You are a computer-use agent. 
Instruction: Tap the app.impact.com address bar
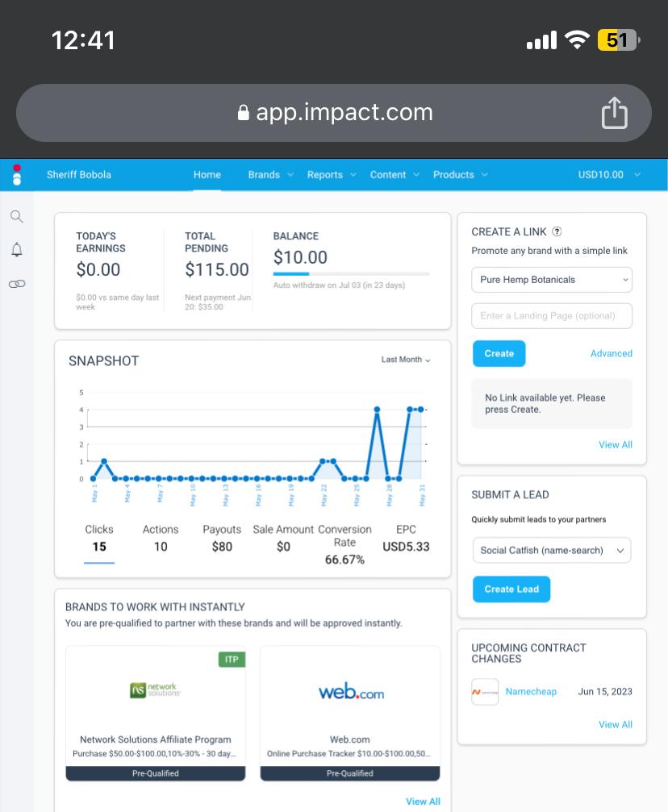pos(334,113)
